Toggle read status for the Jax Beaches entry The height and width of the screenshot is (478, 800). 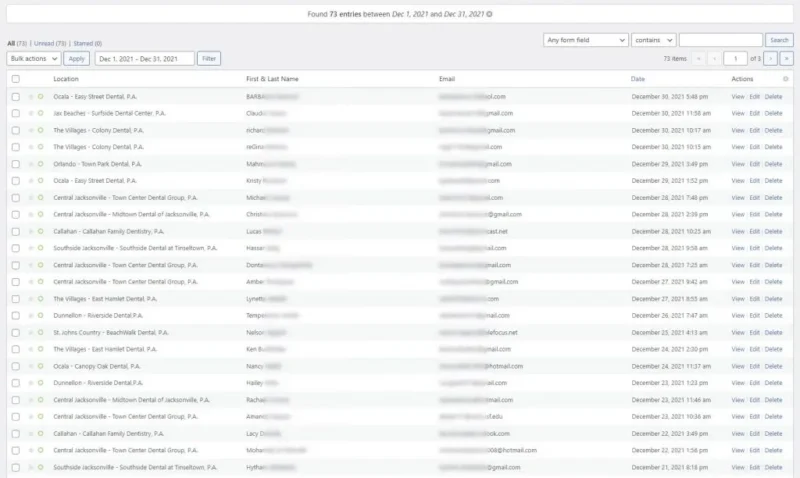point(41,114)
